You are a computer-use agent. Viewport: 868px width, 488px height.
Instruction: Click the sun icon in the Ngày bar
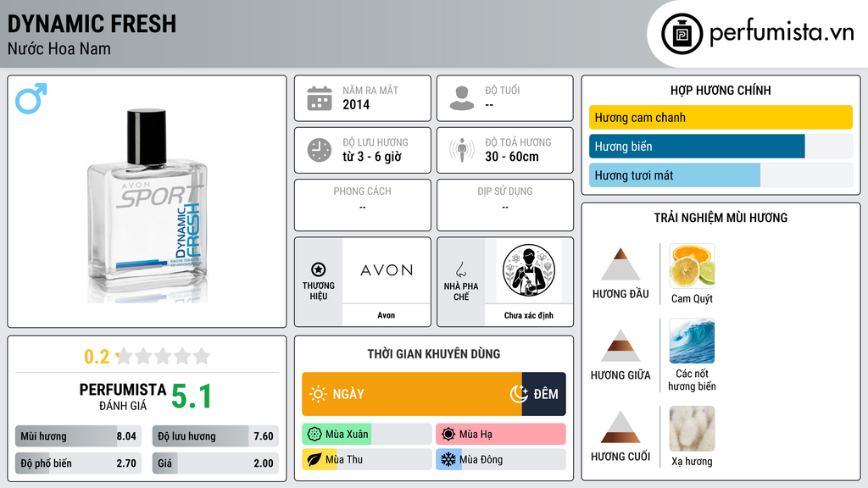coord(319,394)
